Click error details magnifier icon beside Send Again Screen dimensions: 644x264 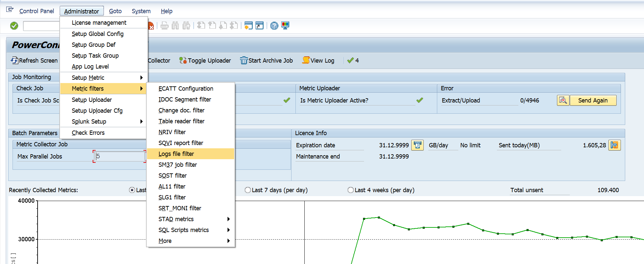[x=563, y=101]
